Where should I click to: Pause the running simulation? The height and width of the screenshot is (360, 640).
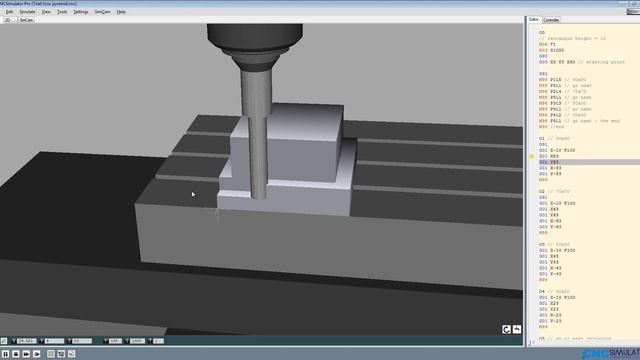[x=5, y=354]
